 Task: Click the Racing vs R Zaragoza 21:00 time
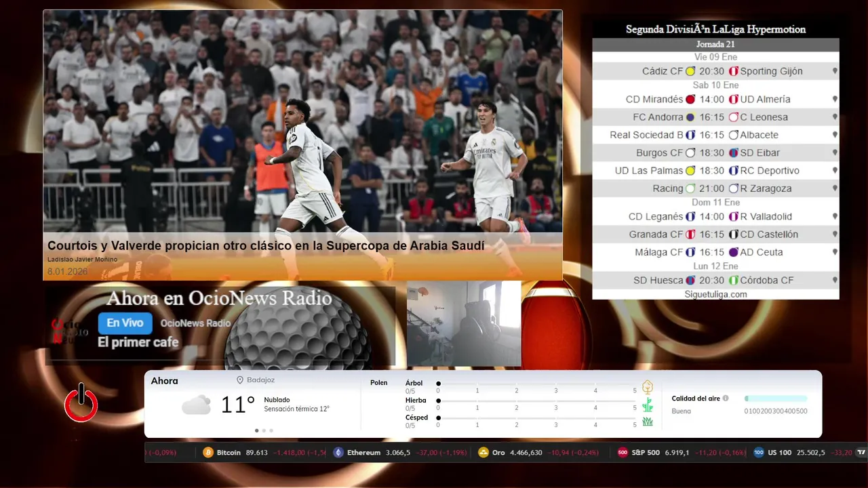(x=711, y=189)
